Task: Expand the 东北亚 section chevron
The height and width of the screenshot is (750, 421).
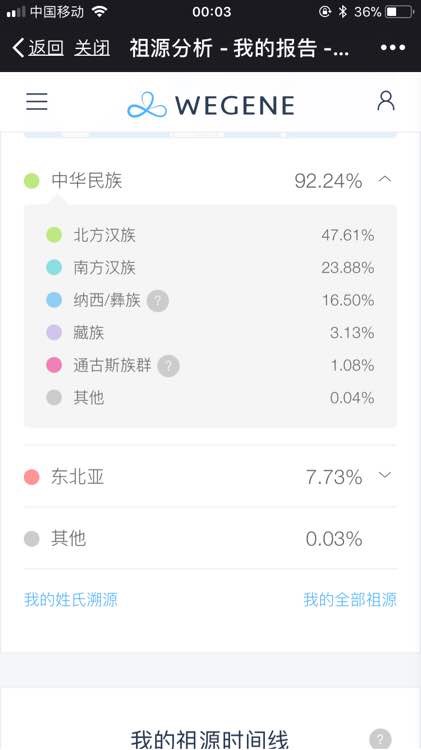Action: pyautogui.click(x=385, y=475)
